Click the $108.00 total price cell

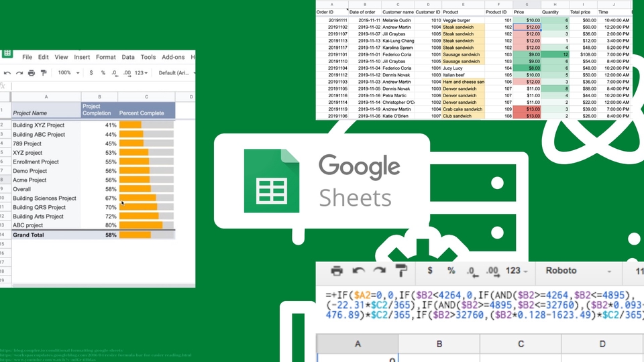coord(584,54)
